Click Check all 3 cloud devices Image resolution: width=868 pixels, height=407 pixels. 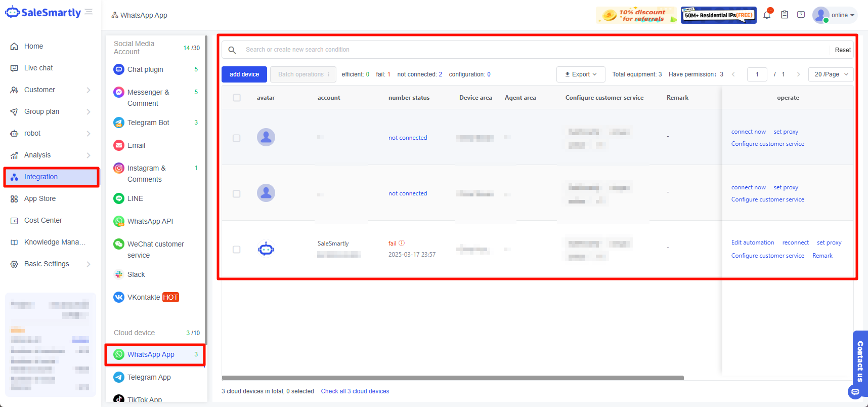pyautogui.click(x=355, y=391)
